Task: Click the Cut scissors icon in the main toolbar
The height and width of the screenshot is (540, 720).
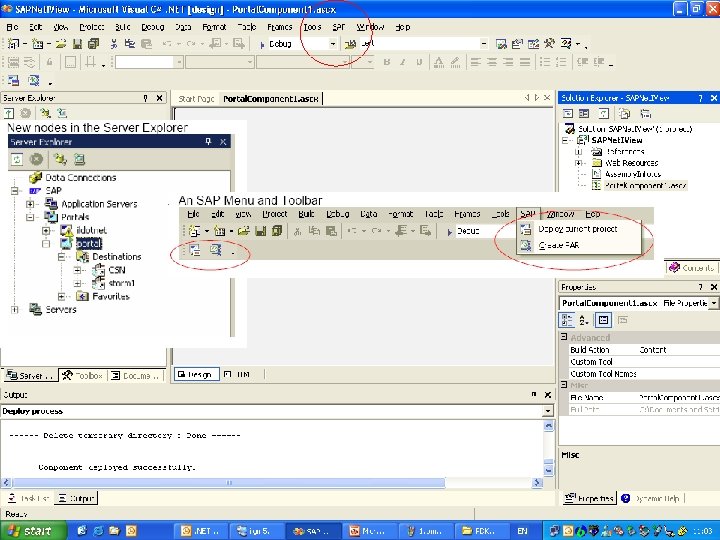Action: pos(114,44)
